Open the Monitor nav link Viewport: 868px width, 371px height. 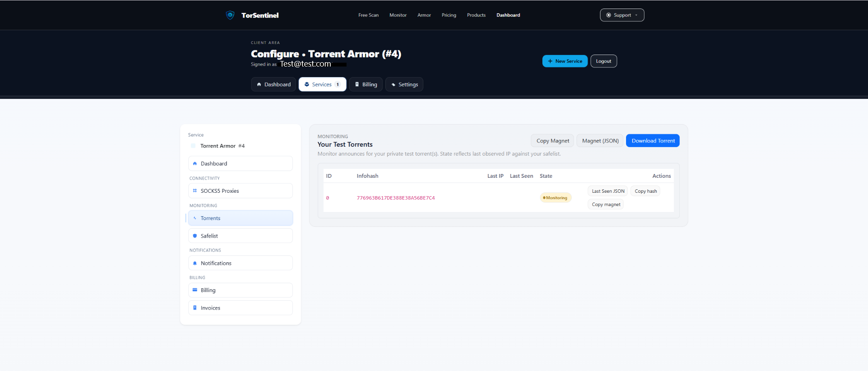point(398,15)
